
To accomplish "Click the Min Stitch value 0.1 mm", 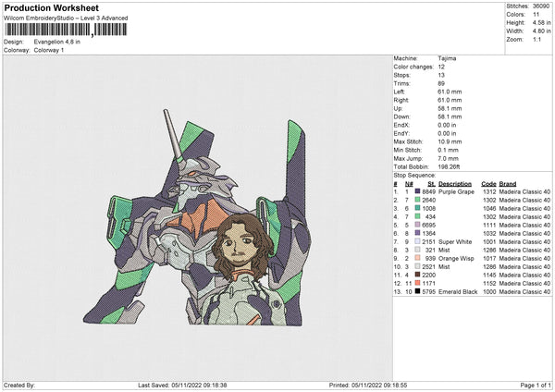I will (448, 150).
